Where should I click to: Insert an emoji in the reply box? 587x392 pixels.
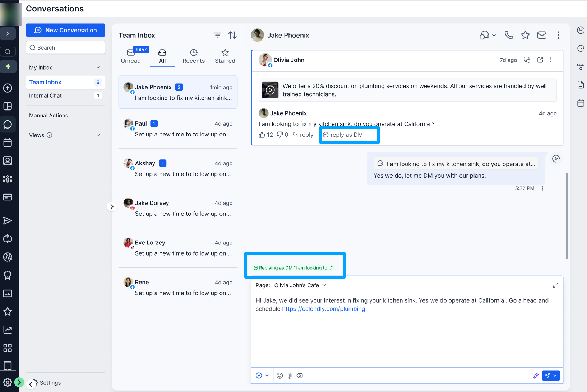(279, 375)
